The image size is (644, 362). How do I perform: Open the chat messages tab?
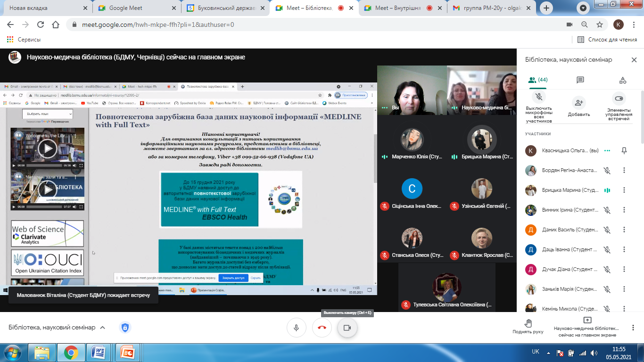point(580,80)
